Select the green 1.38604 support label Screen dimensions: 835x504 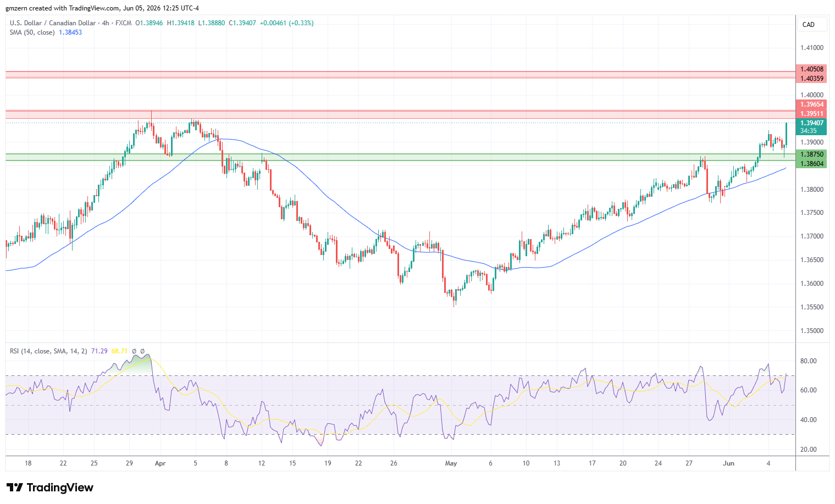(811, 164)
